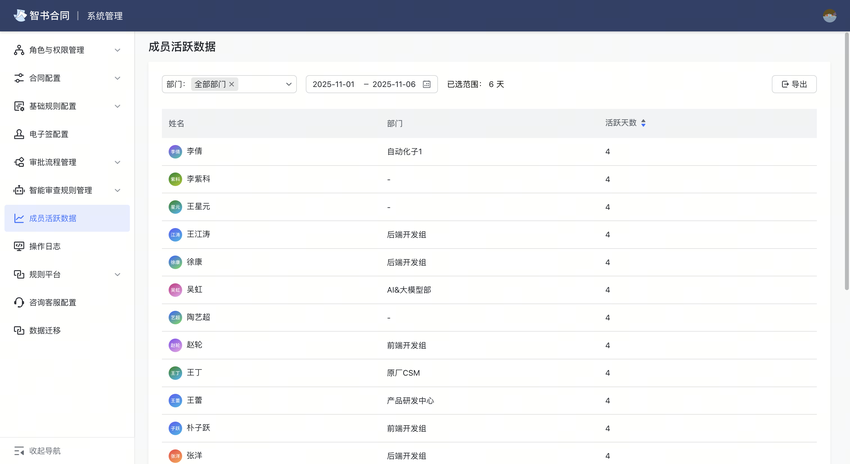Image resolution: width=850 pixels, height=464 pixels.
Task: Click the 成员活跃数据 chart icon
Action: [x=19, y=218]
